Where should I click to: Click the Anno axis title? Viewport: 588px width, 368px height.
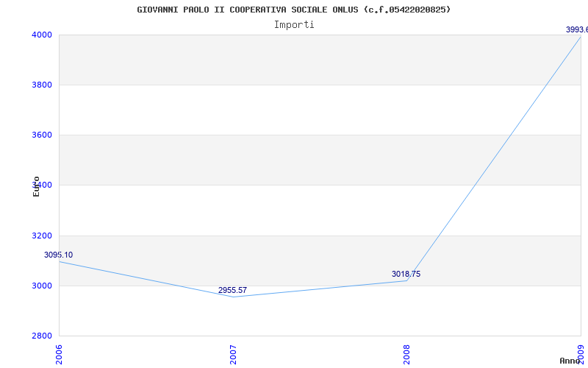570,361
